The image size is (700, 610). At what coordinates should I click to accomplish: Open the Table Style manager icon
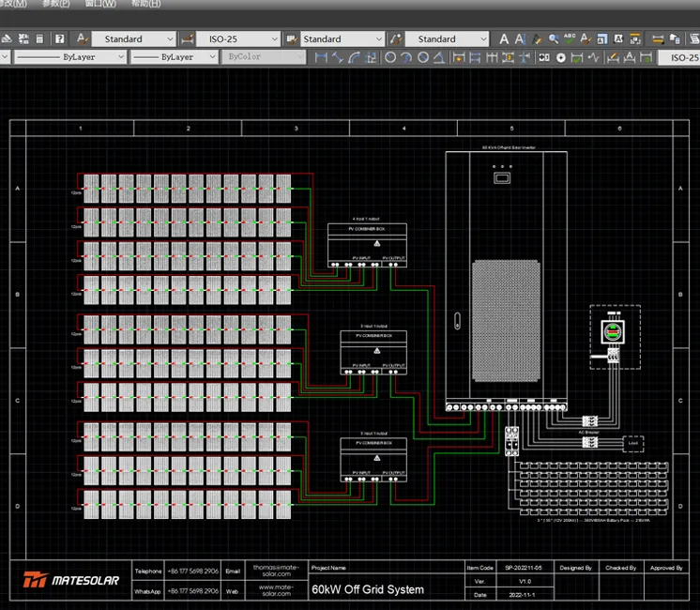coord(291,39)
